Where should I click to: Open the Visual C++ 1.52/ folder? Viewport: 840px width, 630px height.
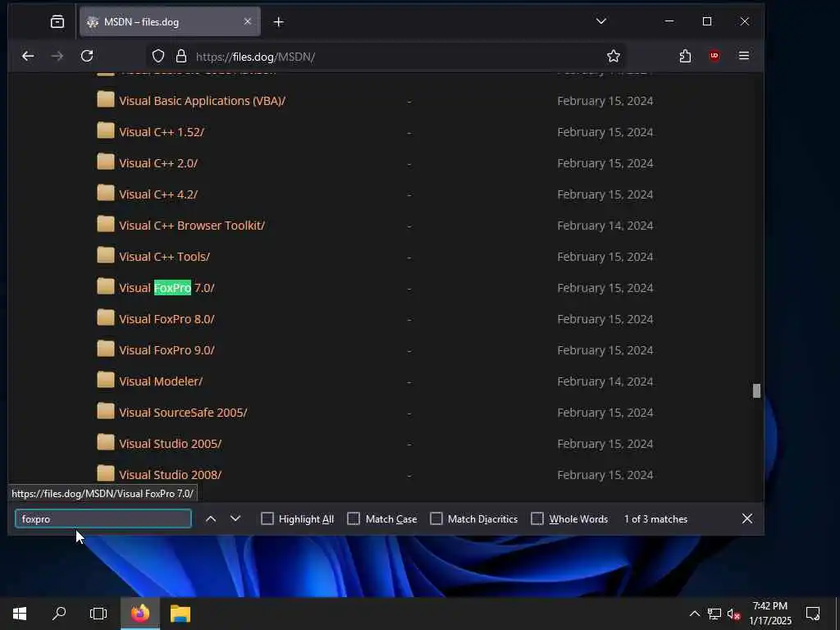(x=162, y=132)
